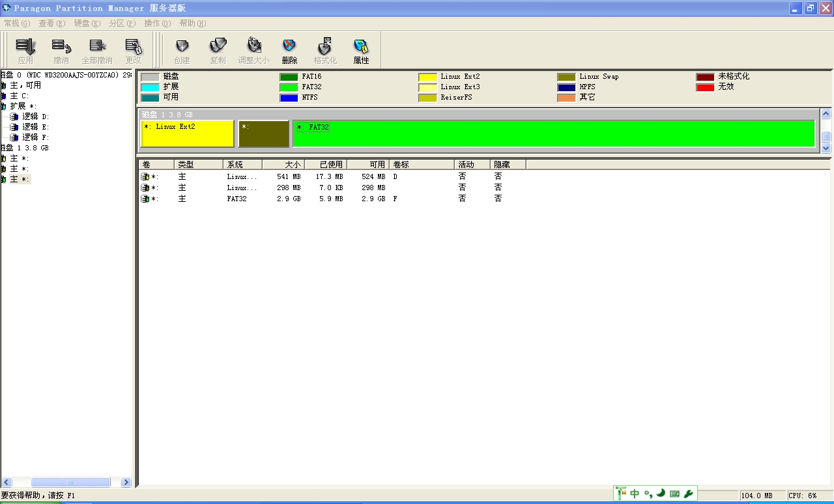Select the 逻辑 D: partition in tree
This screenshot has height=504, width=834.
36,117
